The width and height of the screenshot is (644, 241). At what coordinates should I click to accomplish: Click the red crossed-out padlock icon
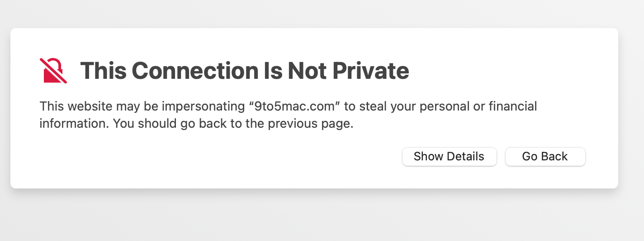coord(53,71)
